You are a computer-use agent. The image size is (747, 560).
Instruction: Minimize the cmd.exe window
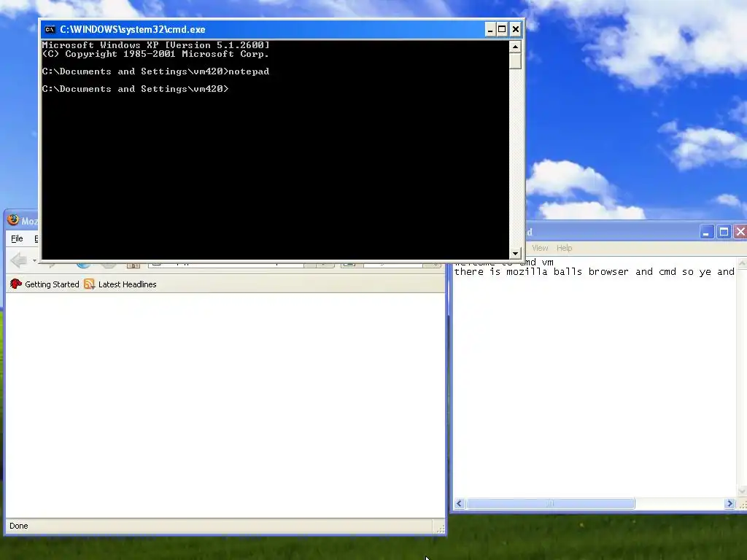pyautogui.click(x=490, y=29)
